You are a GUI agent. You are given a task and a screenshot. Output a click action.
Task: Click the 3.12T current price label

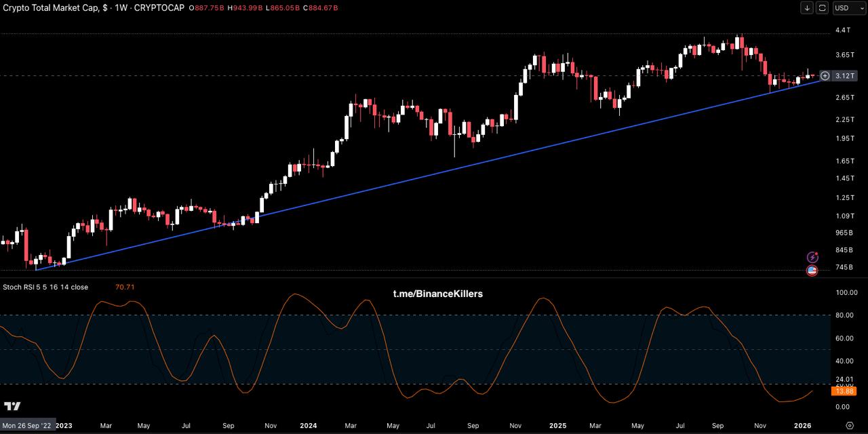click(x=845, y=76)
